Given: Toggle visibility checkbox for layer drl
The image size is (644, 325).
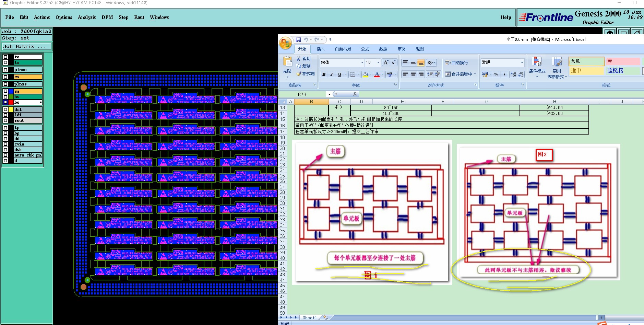Looking at the screenshot, I should point(5,109).
